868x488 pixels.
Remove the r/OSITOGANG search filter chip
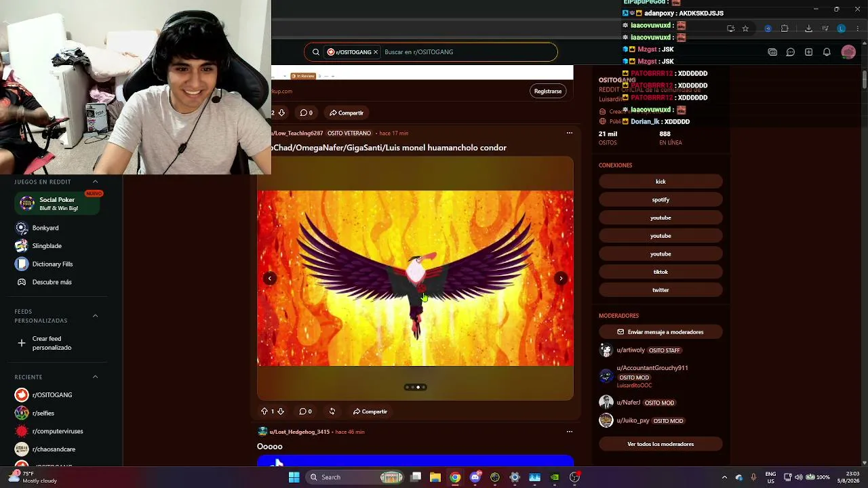pos(376,52)
